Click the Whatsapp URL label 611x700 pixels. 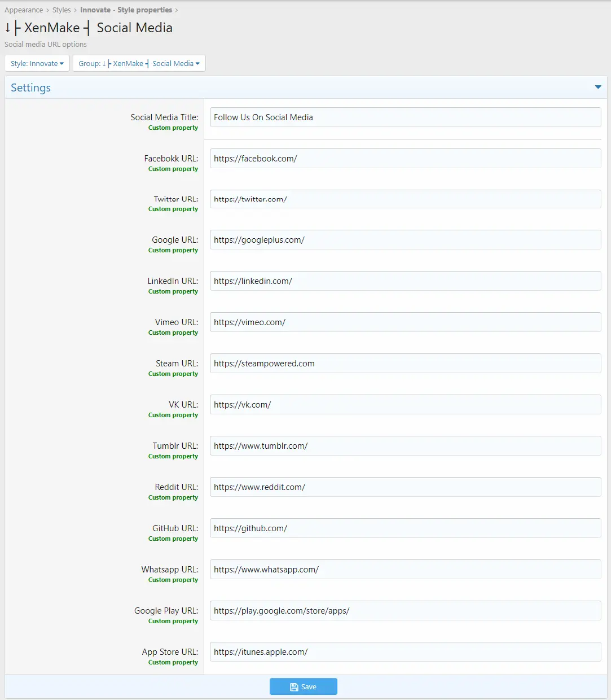[x=170, y=570]
